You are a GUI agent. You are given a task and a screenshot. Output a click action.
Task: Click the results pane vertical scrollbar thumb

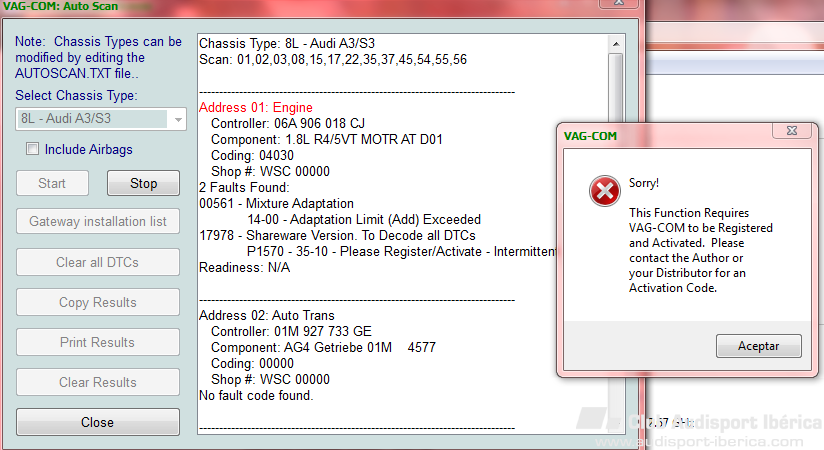click(x=616, y=87)
